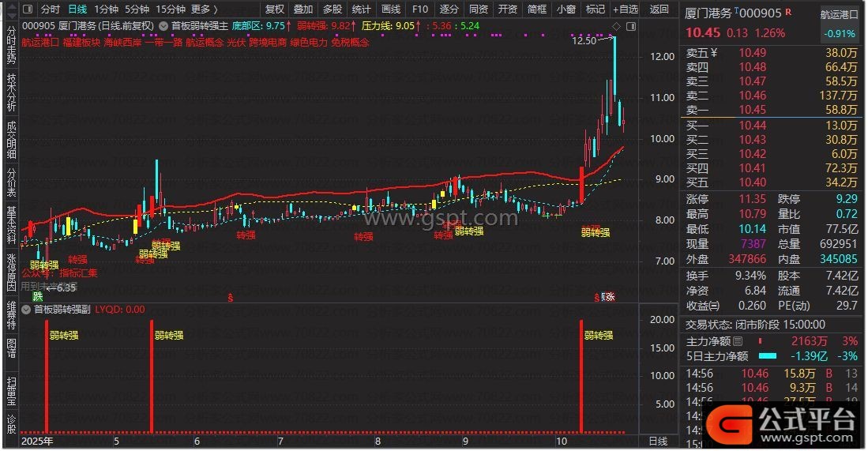Viewport: 868px width, 451px height.
Task: Open the 日线 period selector at bottom-right
Action: click(x=657, y=441)
